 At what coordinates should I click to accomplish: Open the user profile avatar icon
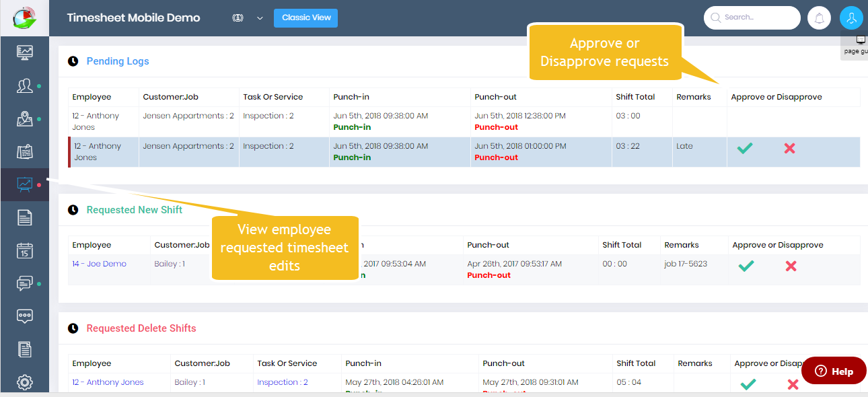[x=851, y=18]
